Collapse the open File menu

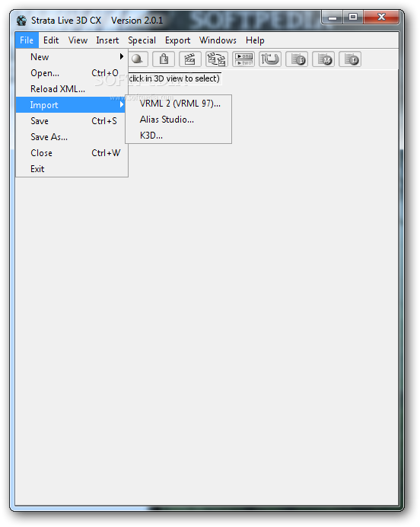tap(27, 40)
